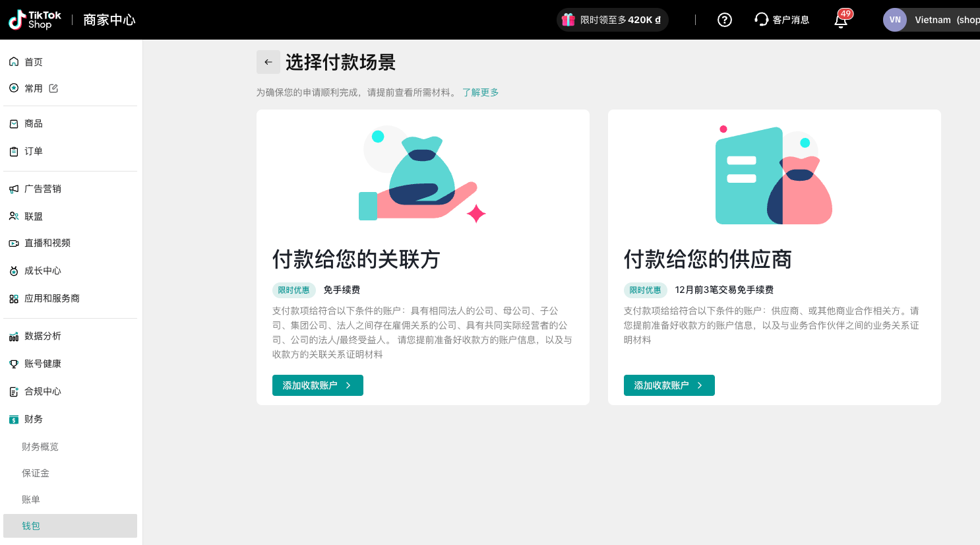The height and width of the screenshot is (545, 980).
Task: Click the gift promotion icon
Action: (x=568, y=20)
